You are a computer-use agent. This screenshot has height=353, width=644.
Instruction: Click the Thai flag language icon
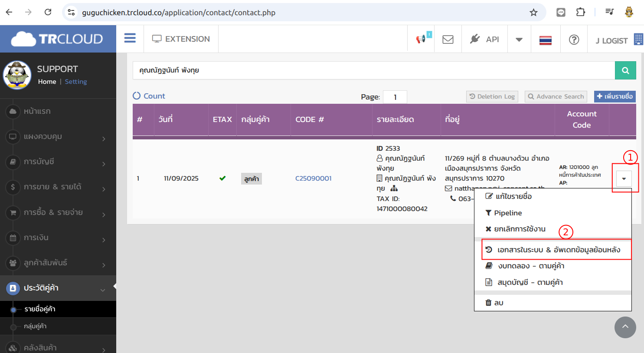pos(545,40)
